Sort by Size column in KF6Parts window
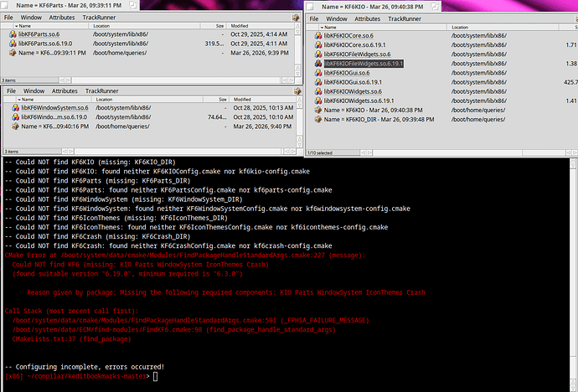Viewport: 578px width, 392px height. (214, 26)
